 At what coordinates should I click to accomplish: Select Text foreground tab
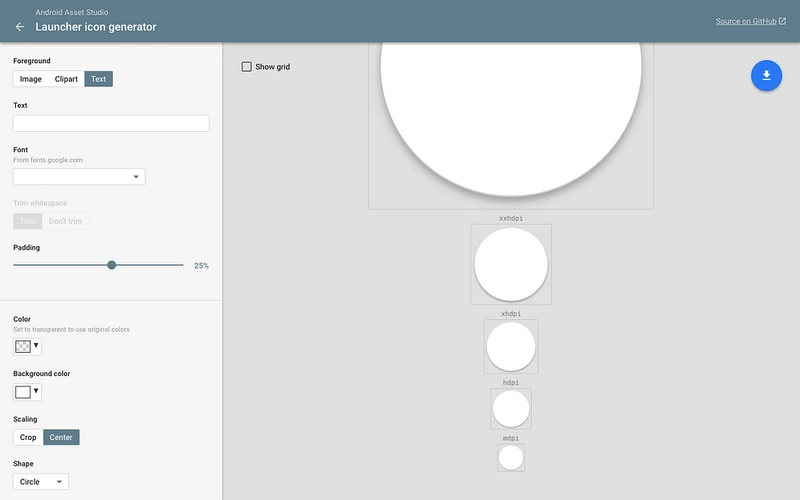(x=98, y=79)
